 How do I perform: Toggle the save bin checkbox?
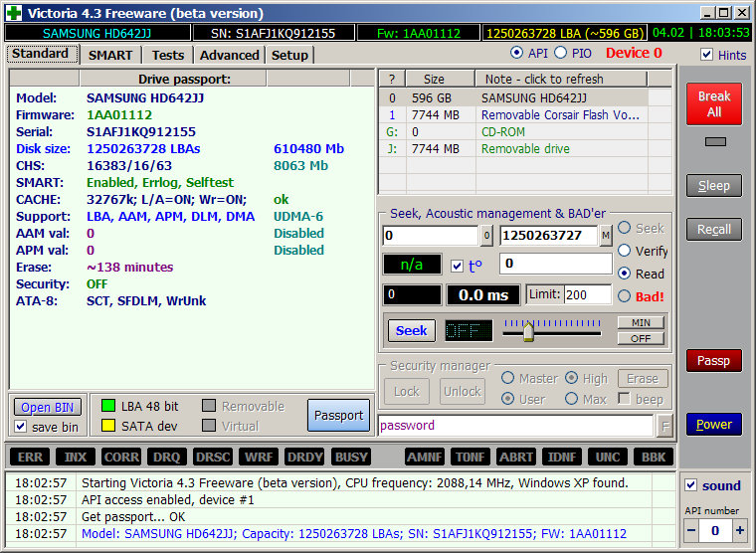[x=21, y=427]
